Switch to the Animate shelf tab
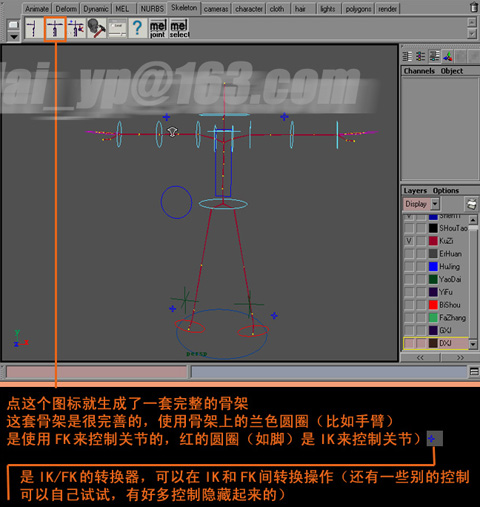 37,9
